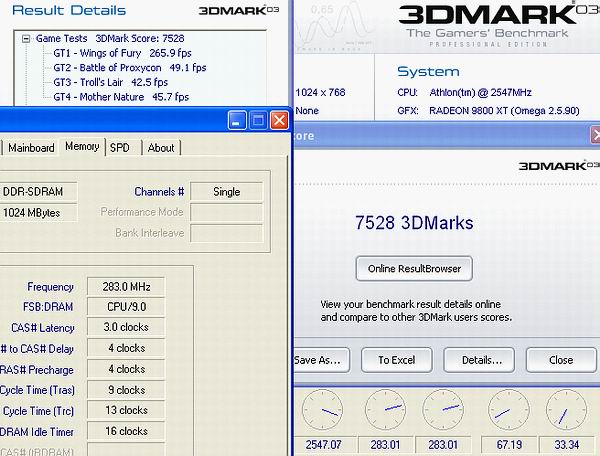Click the 9 clocks Tras value
Image resolution: width=600 pixels, height=456 pixels.
[126, 390]
